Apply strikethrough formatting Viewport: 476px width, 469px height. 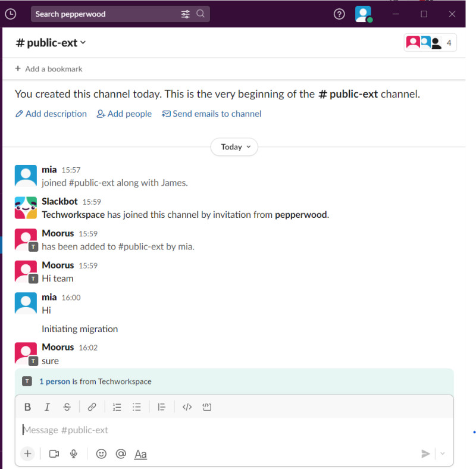pos(67,407)
